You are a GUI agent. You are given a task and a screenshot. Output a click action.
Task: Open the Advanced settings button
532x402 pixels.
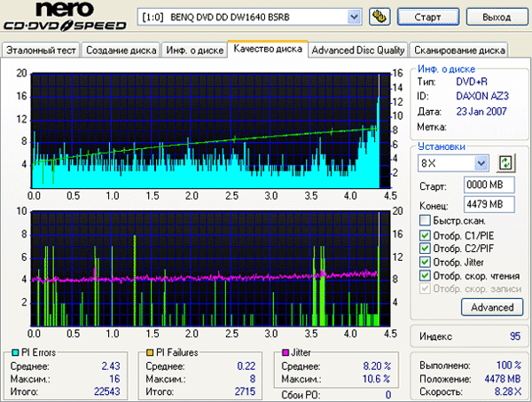491,307
